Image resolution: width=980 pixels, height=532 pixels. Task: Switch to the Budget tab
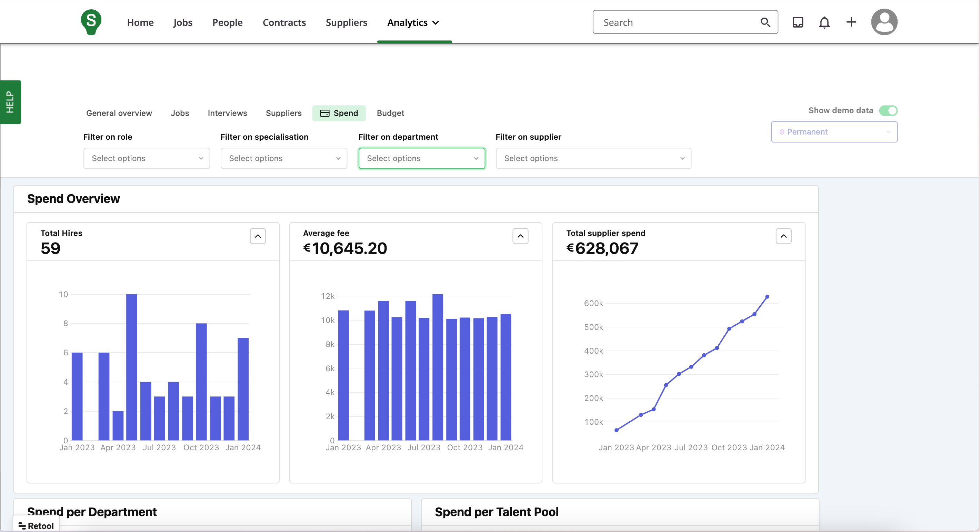pyautogui.click(x=390, y=113)
